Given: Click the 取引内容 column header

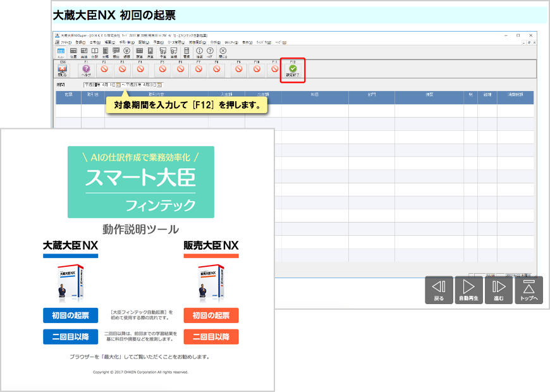Looking at the screenshot, I should click(x=156, y=95).
